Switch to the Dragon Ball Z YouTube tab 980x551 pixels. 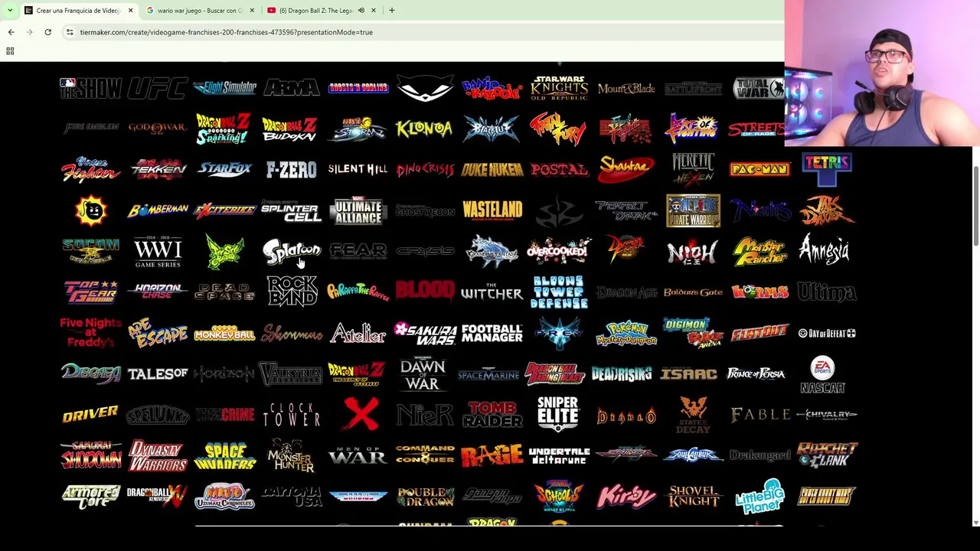(315, 11)
